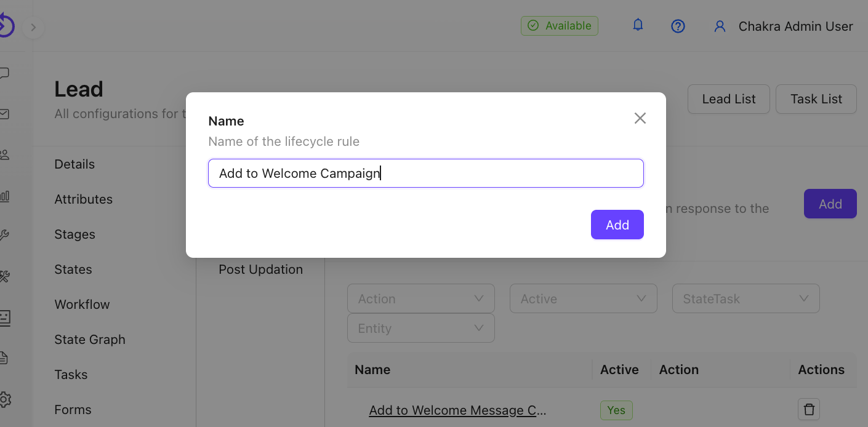Switch to the Post Updation tab
868x427 pixels.
[x=260, y=269]
